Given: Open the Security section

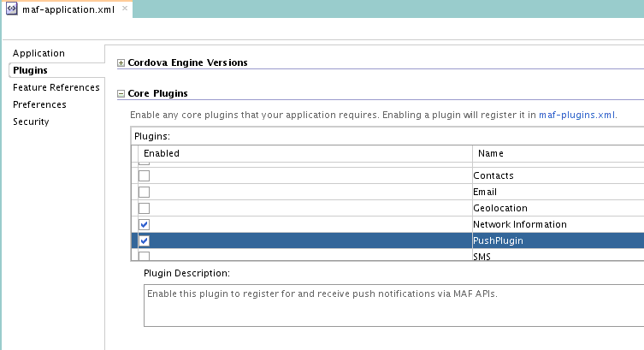Looking at the screenshot, I should point(31,122).
